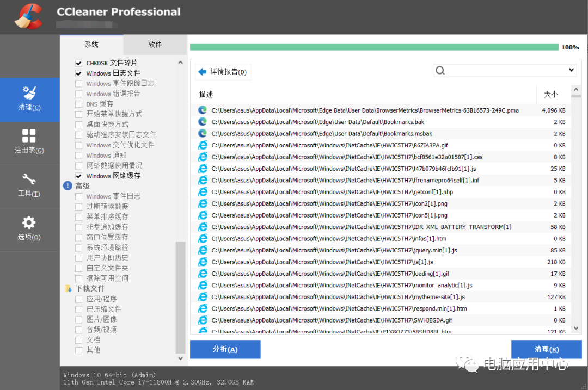Click the results list scroll-down arrow
Viewport: 588px width, 390px height.
click(x=577, y=328)
